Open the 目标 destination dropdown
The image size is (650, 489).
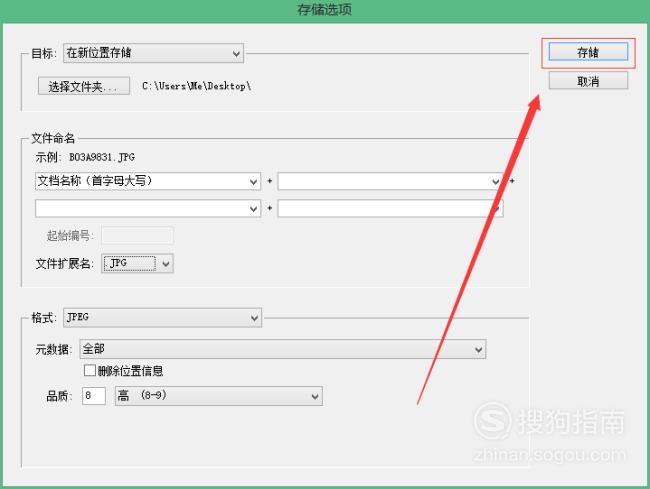pos(153,53)
